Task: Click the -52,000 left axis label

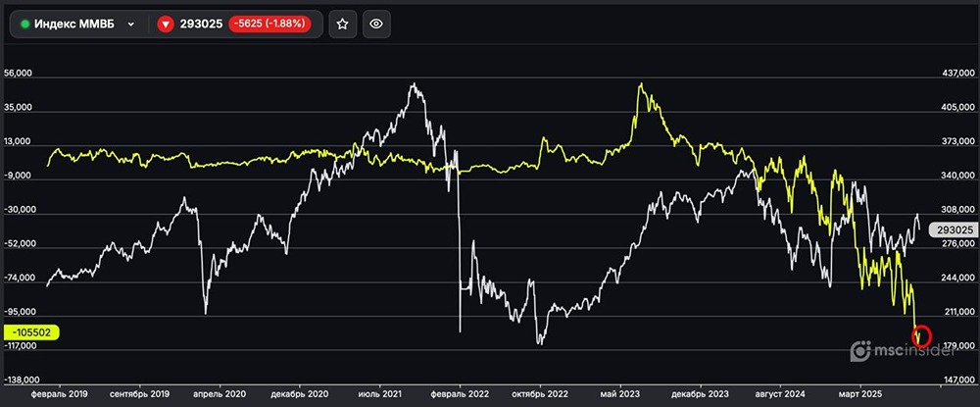Action: (18, 244)
